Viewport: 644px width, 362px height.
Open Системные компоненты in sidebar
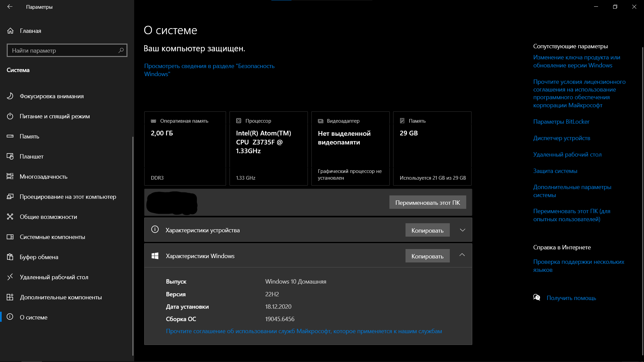click(x=52, y=237)
